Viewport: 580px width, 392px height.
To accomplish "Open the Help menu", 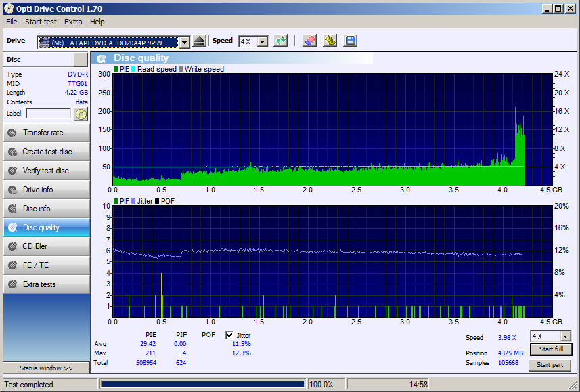I will 97,22.
